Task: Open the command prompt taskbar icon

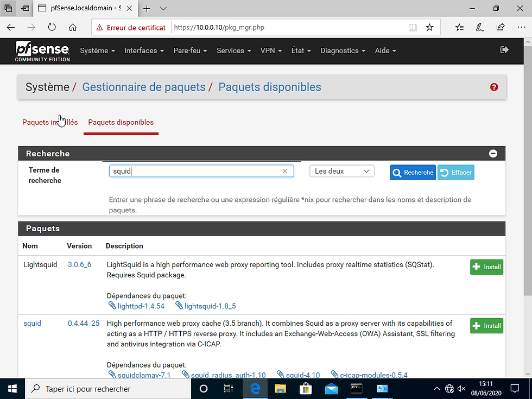Action: [x=357, y=389]
